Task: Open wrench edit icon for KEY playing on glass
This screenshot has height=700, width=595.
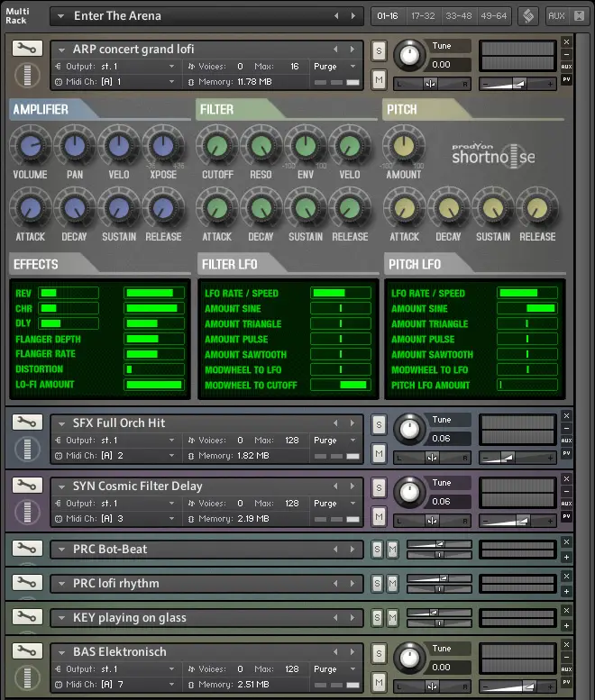Action: coord(27,616)
